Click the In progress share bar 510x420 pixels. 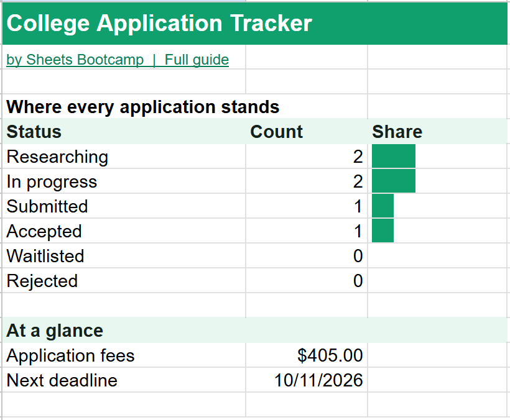[x=394, y=181]
